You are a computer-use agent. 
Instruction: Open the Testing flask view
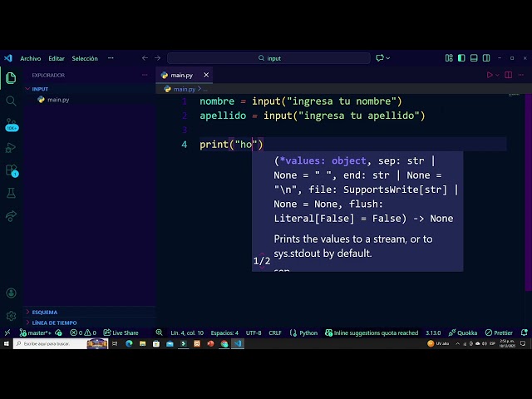click(x=11, y=193)
